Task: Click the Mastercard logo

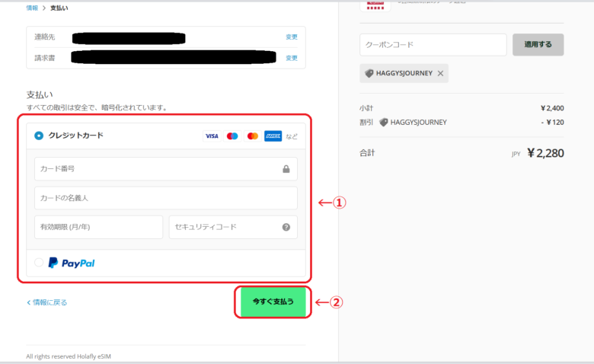Action: pyautogui.click(x=253, y=136)
